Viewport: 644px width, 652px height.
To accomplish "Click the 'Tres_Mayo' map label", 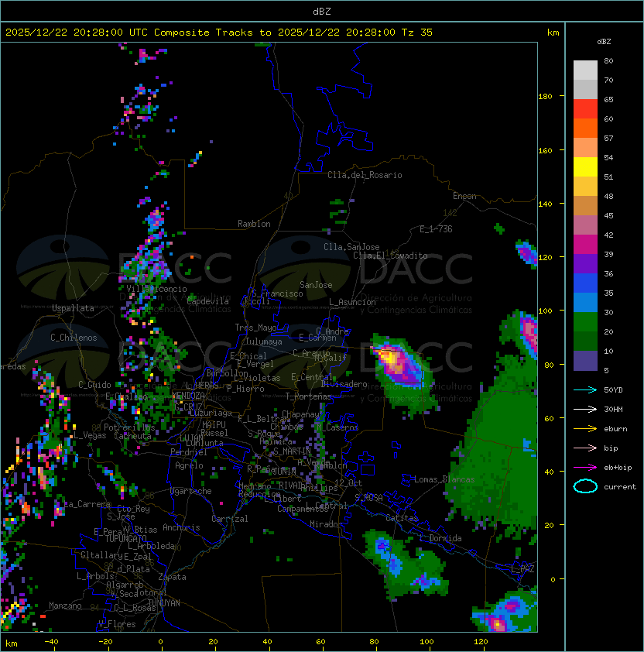I will (x=255, y=328).
